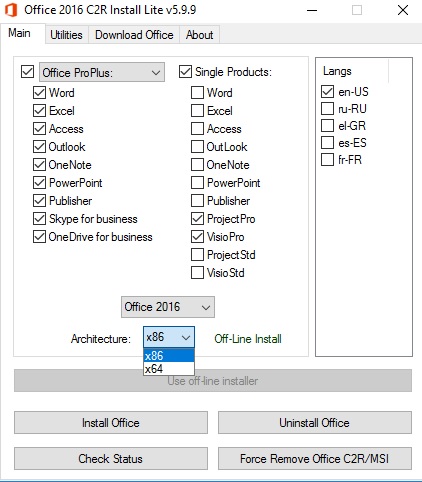Uncheck the en-US language

click(x=327, y=91)
